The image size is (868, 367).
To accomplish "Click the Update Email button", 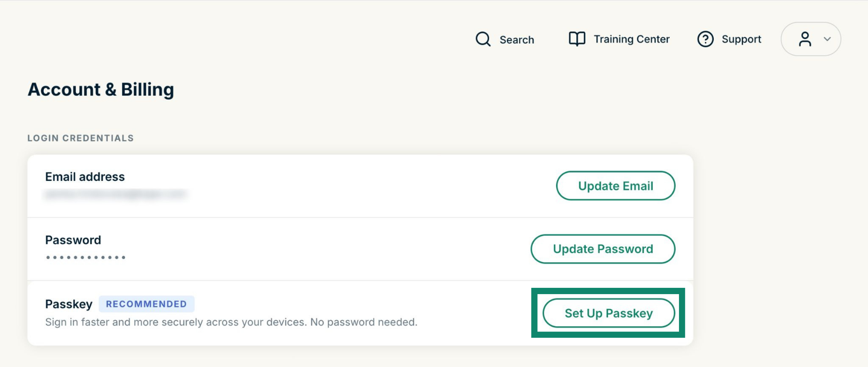I will 616,186.
